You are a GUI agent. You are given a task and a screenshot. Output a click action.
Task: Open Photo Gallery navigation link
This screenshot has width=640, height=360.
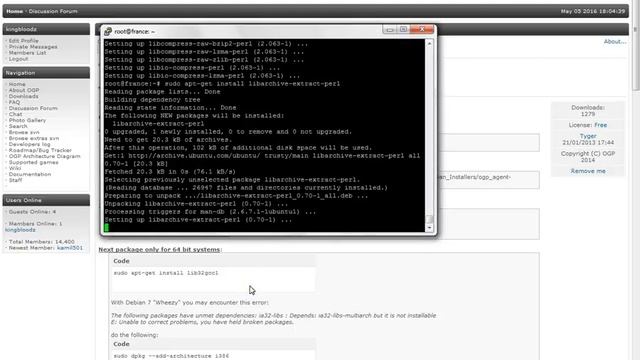coord(27,120)
